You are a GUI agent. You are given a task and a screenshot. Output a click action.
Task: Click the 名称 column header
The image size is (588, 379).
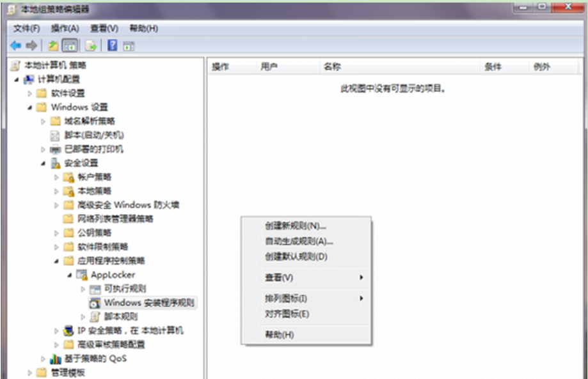tap(332, 67)
